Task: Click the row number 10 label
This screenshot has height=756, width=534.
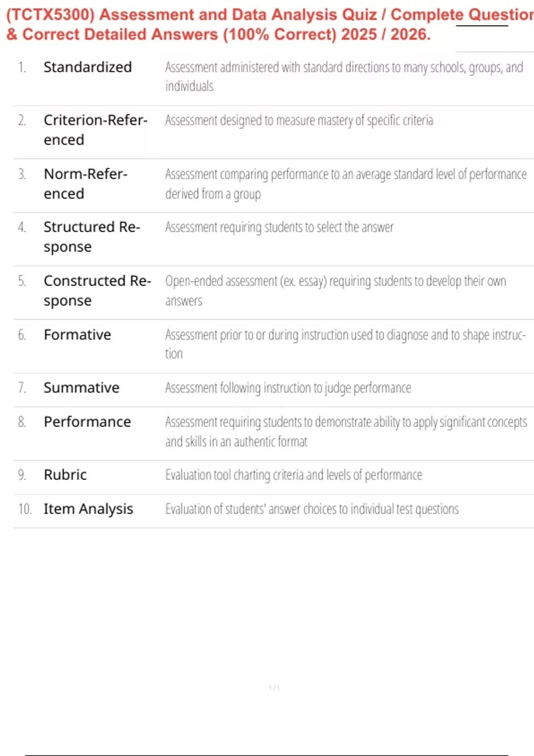Action: point(24,509)
